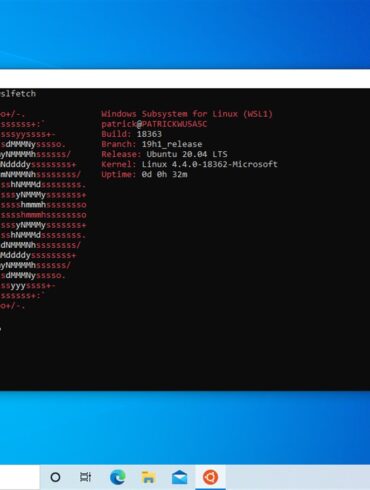Open File Explorer from taskbar
Viewport: 370px width, 490px height.
[x=148, y=477]
